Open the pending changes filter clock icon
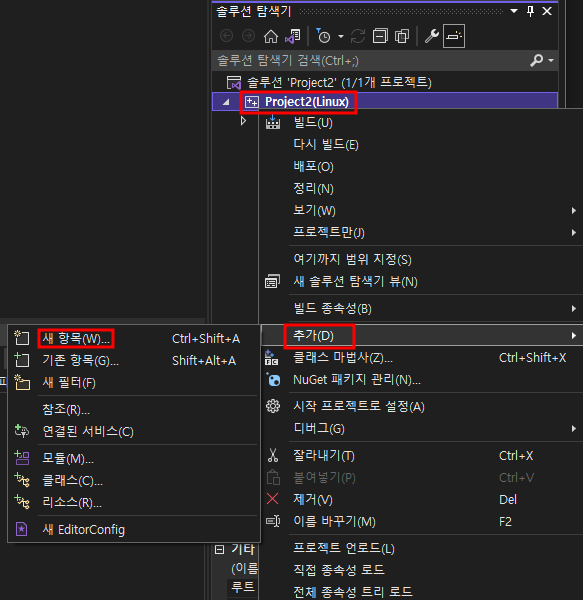The image size is (583, 600). click(x=323, y=36)
